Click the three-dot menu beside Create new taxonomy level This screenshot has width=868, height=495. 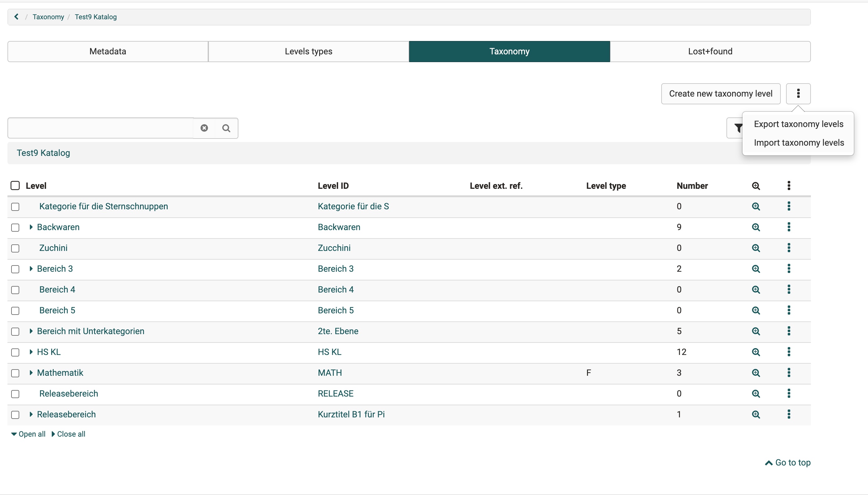[798, 93]
